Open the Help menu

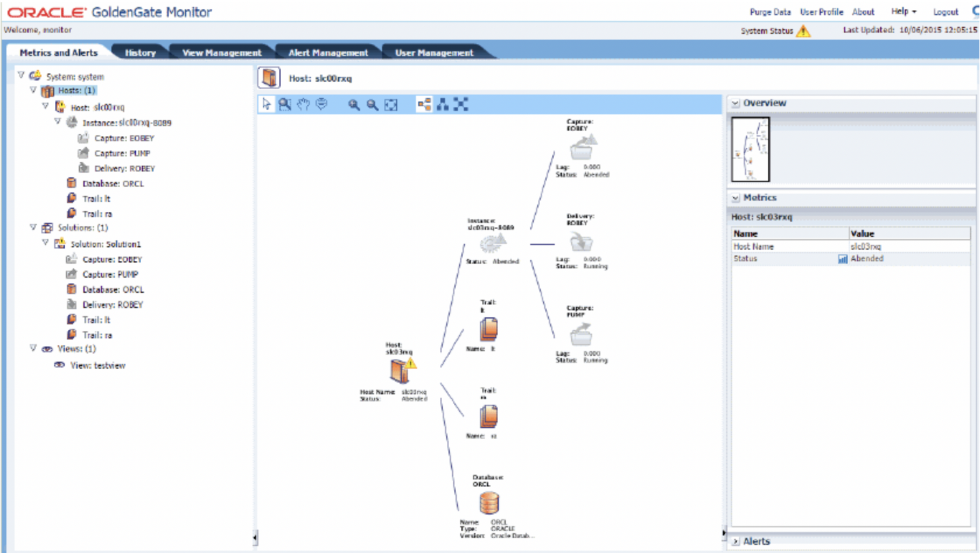901,10
